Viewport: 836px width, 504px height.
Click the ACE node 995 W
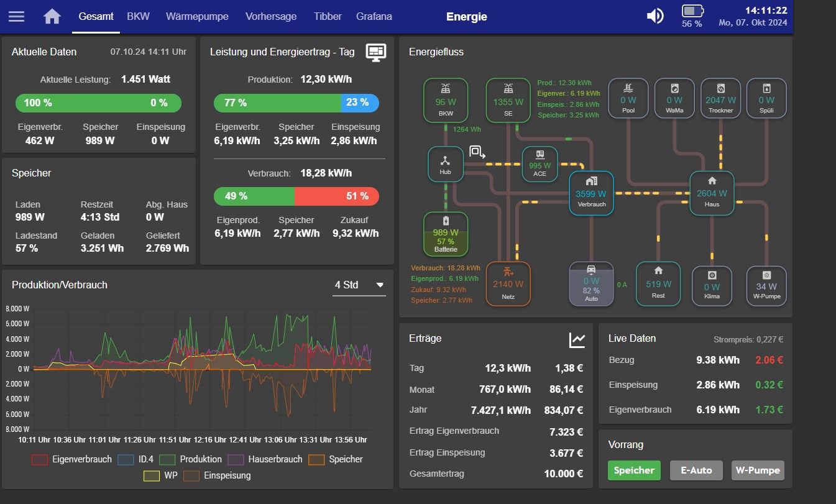tap(540, 164)
